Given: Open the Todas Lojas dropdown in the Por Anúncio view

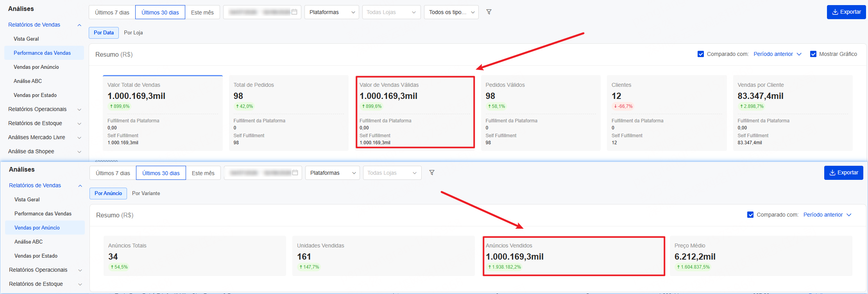Looking at the screenshot, I should 392,173.
